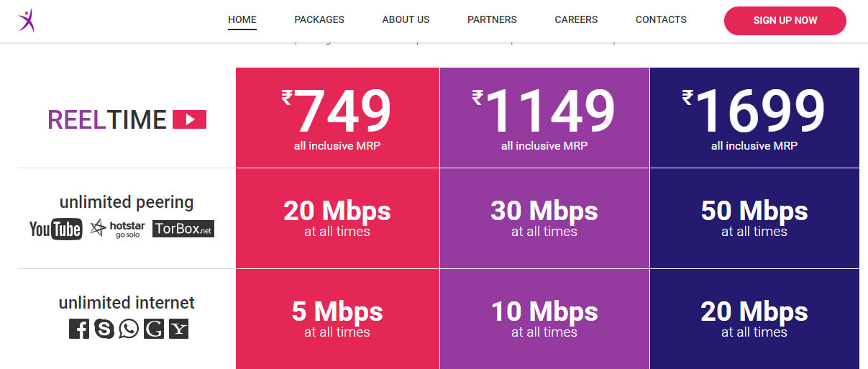
Task: Click the TorBox.net logo
Action: (x=183, y=229)
